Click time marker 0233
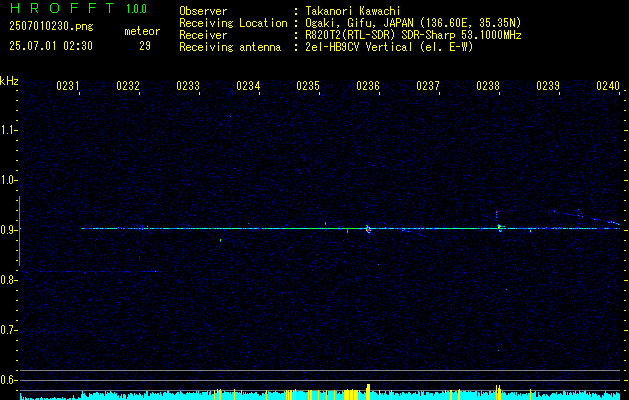The width and height of the screenshot is (629, 400). [188, 86]
